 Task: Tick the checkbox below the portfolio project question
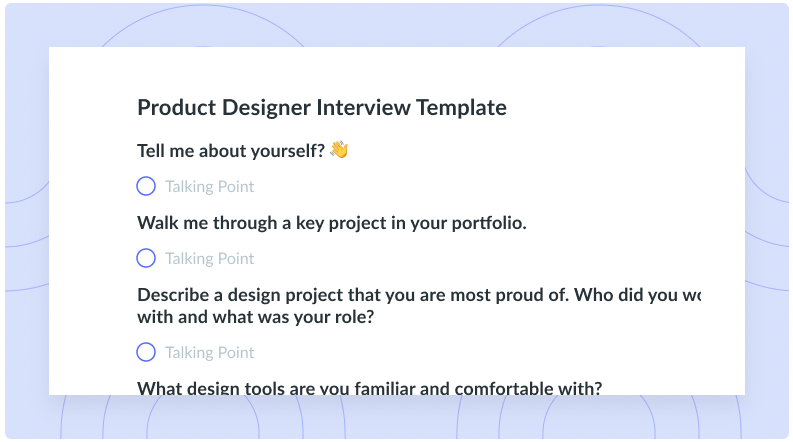point(146,258)
